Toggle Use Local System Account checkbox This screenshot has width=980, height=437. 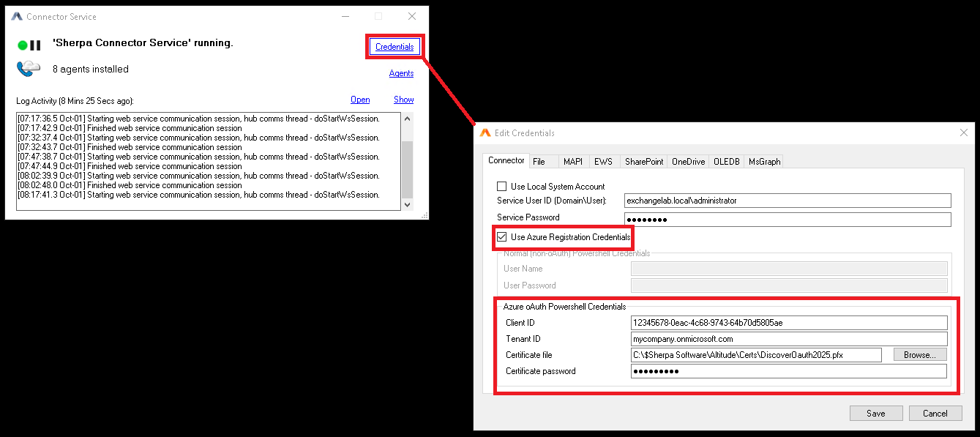point(502,186)
